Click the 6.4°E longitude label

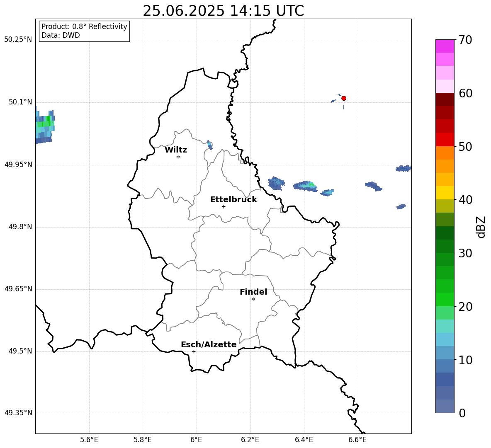pos(304,440)
